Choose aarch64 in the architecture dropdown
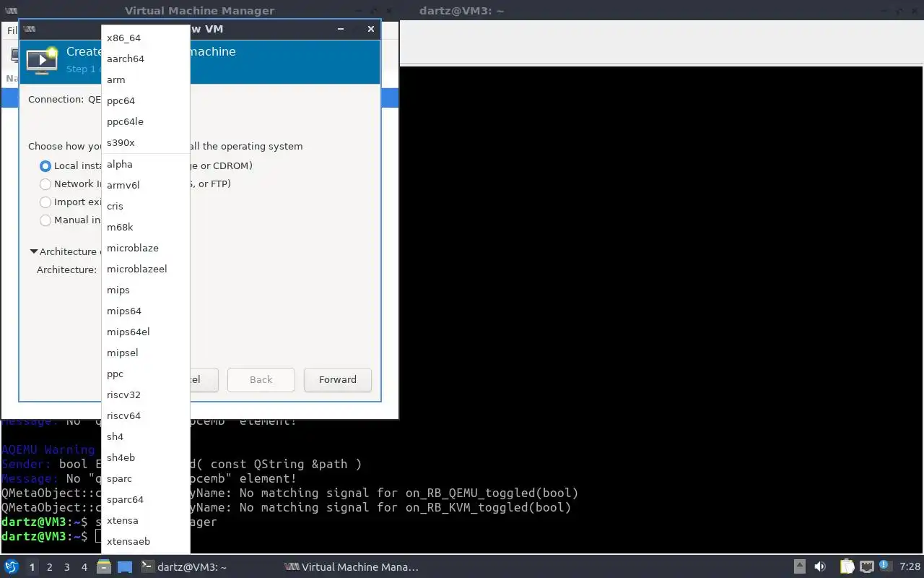Viewport: 924px width, 578px height. 146,59
